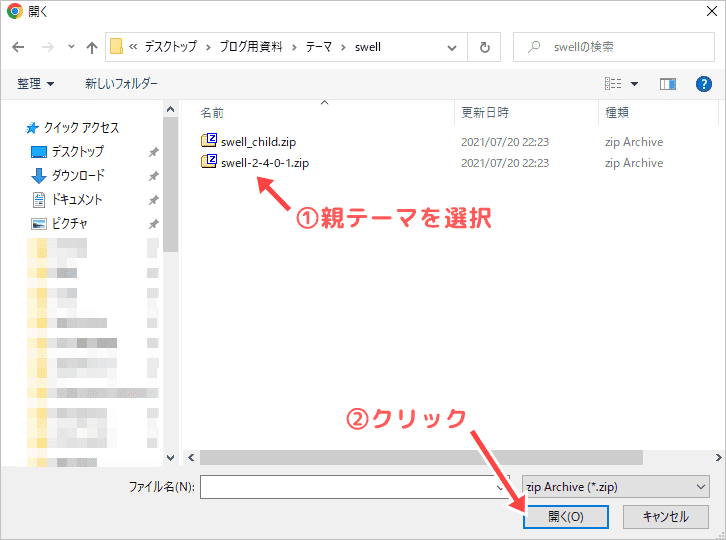Expand the recent locations chevron
This screenshot has width=726, height=540.
(70, 47)
